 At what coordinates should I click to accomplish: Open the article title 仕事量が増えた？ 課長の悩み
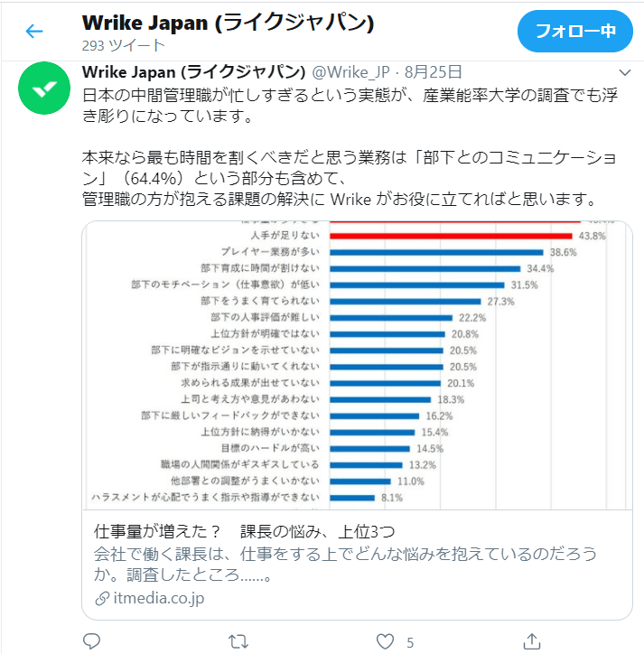coord(245,529)
